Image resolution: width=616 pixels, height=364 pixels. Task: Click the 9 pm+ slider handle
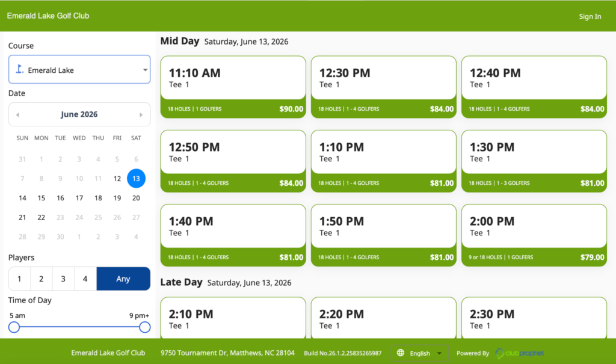pyautogui.click(x=144, y=327)
